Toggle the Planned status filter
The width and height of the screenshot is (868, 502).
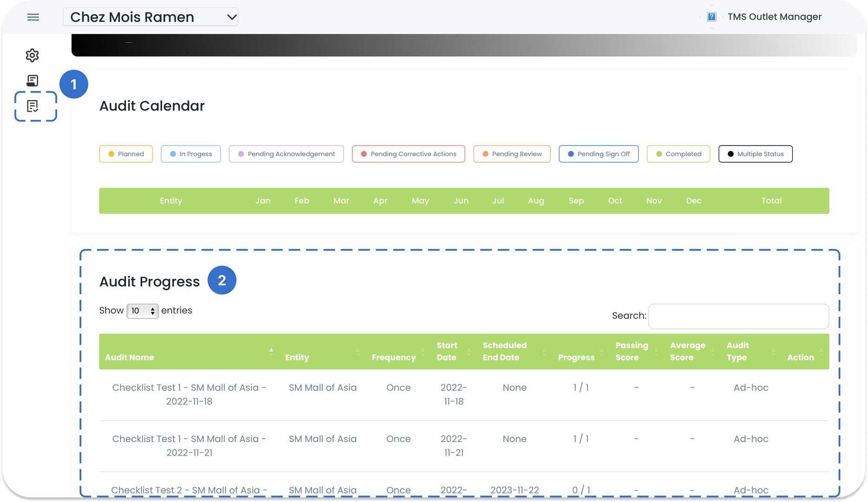tap(126, 154)
